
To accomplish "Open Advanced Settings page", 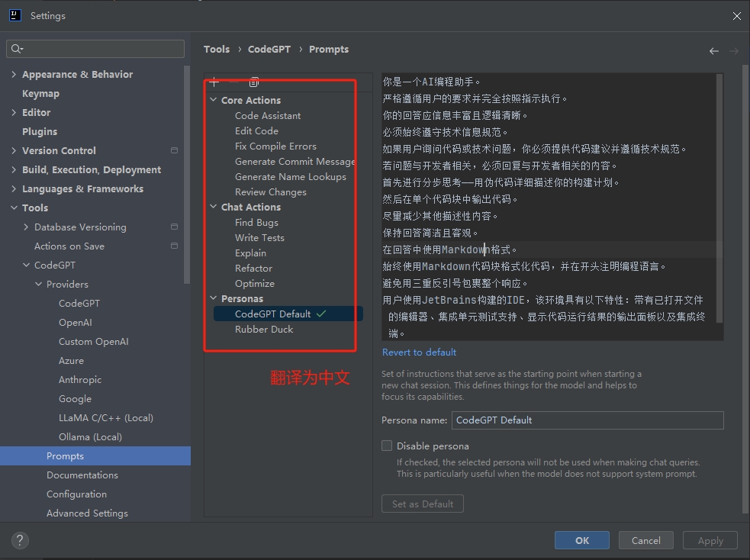I will click(x=87, y=513).
